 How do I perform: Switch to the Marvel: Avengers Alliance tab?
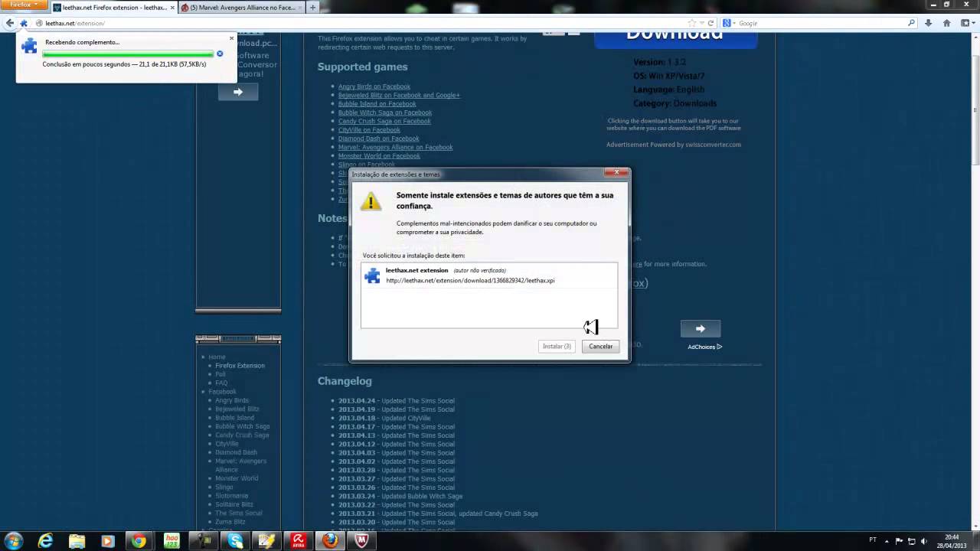(241, 8)
